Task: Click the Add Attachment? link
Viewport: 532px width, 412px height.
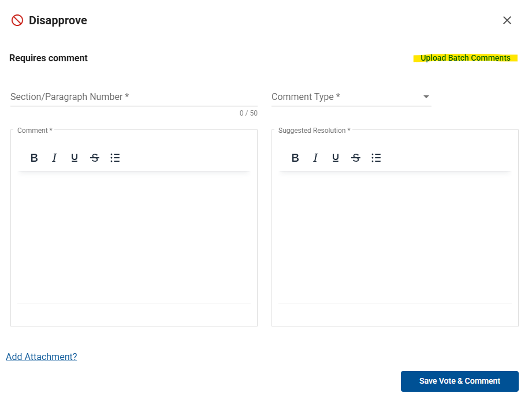Action: (42, 357)
